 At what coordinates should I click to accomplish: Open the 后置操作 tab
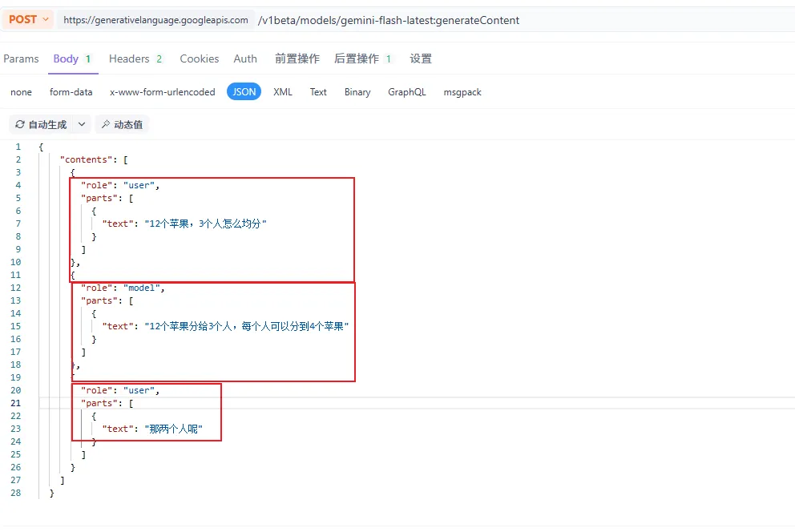pos(357,58)
